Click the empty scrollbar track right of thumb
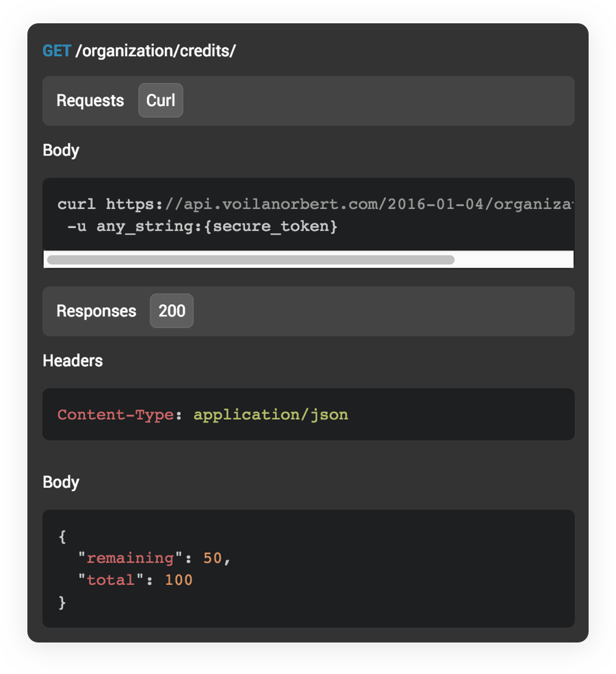The image size is (616, 674). click(x=513, y=260)
